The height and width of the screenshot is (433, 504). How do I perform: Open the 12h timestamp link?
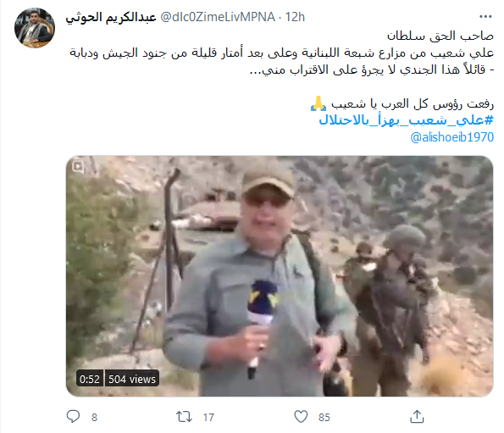coord(295,17)
